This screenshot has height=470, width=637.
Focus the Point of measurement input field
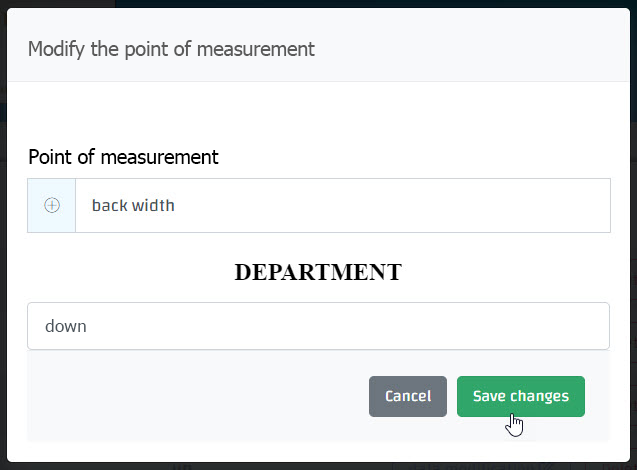[342, 205]
